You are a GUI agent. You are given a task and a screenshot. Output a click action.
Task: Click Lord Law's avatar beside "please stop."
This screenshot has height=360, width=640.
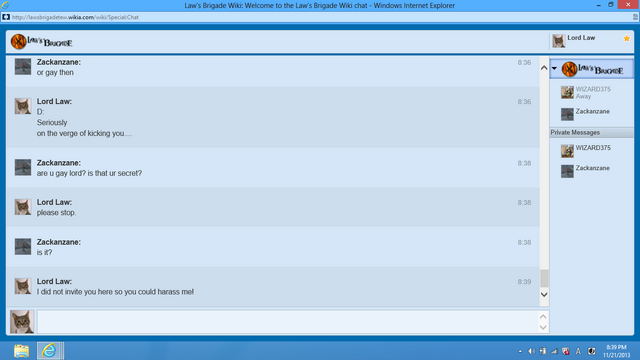pyautogui.click(x=23, y=207)
